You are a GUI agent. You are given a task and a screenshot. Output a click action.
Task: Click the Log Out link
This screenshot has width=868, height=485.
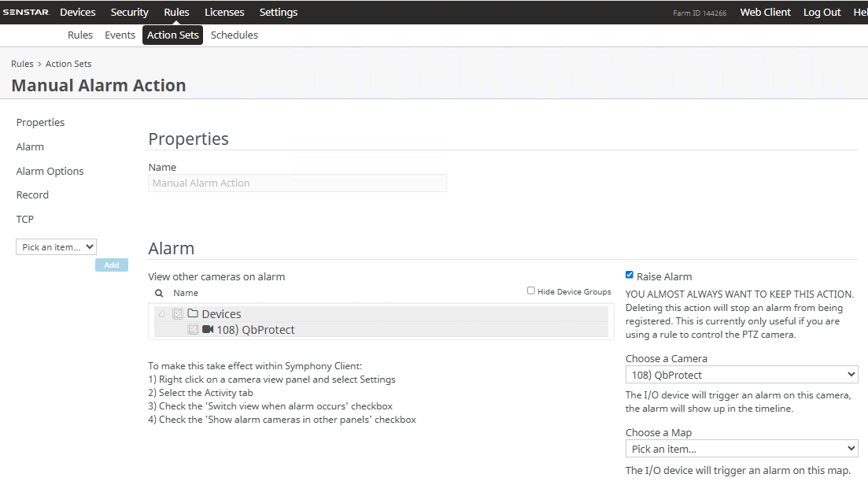click(x=822, y=12)
